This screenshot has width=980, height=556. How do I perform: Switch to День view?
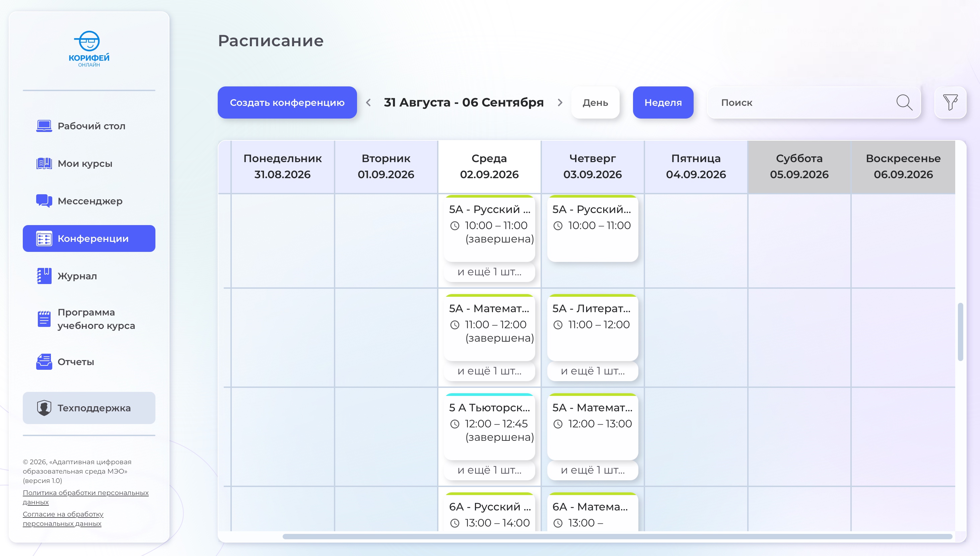coord(595,102)
